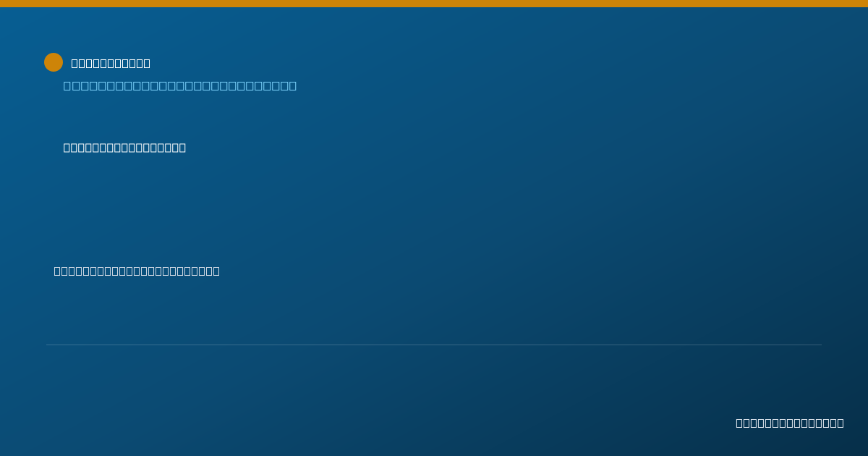Click the white text line under the blue subtitle

[124, 148]
